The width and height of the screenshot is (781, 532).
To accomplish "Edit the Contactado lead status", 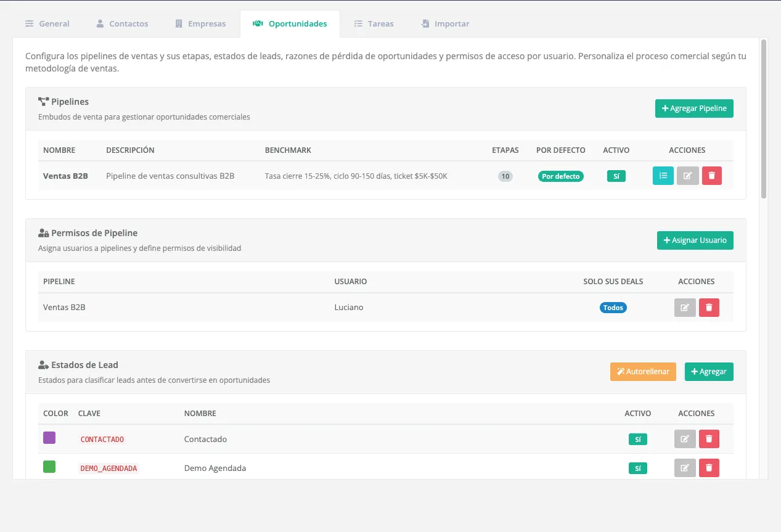I will pyautogui.click(x=685, y=439).
